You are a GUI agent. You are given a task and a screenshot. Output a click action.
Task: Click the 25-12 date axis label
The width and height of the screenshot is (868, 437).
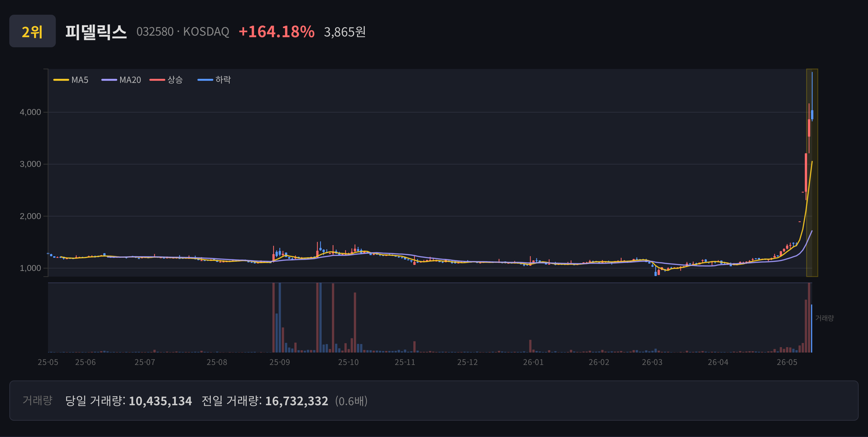click(467, 362)
